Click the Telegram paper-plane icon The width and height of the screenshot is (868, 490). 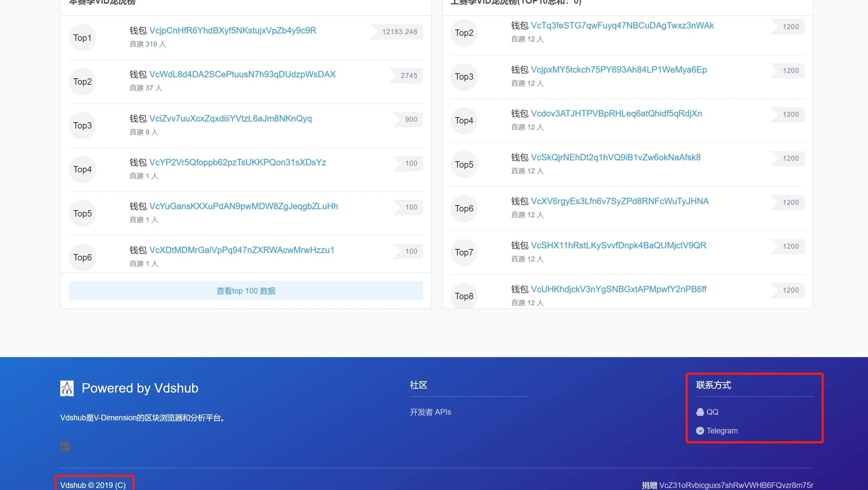[700, 431]
